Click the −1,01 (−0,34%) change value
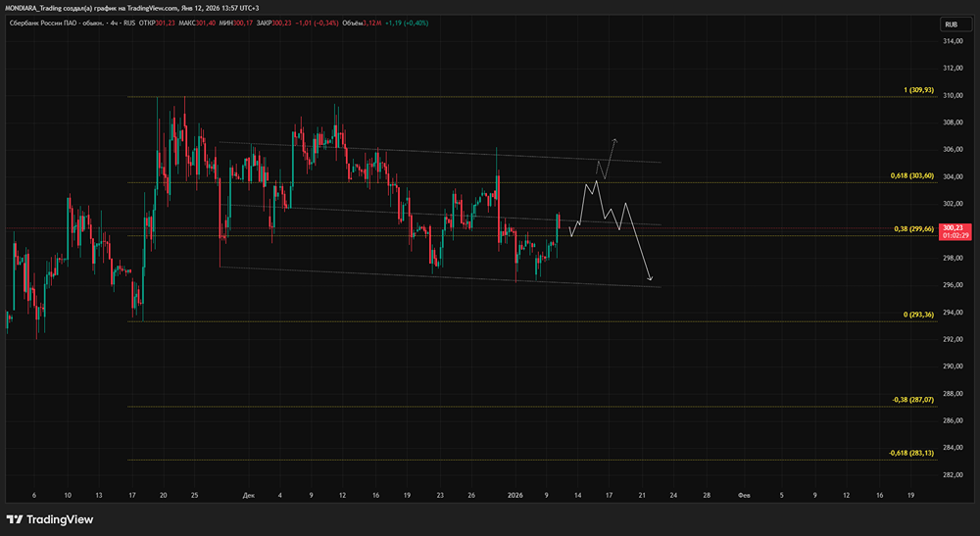This screenshot has height=536, width=980. pos(317,24)
